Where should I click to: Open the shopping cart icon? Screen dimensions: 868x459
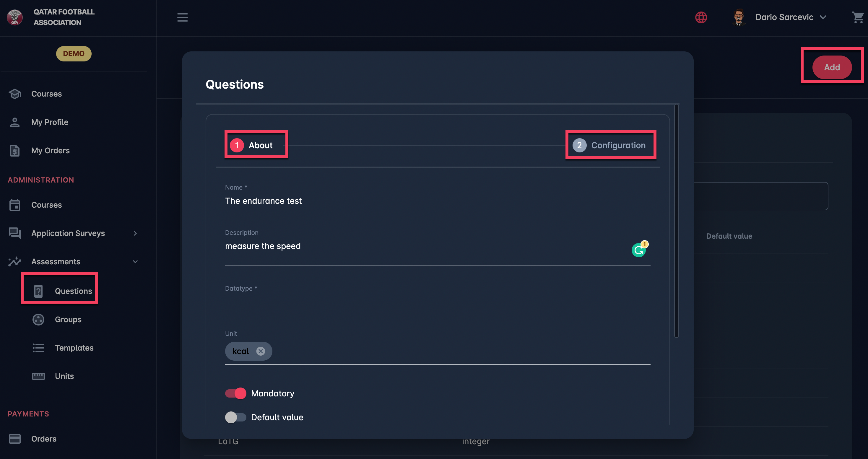(x=857, y=17)
